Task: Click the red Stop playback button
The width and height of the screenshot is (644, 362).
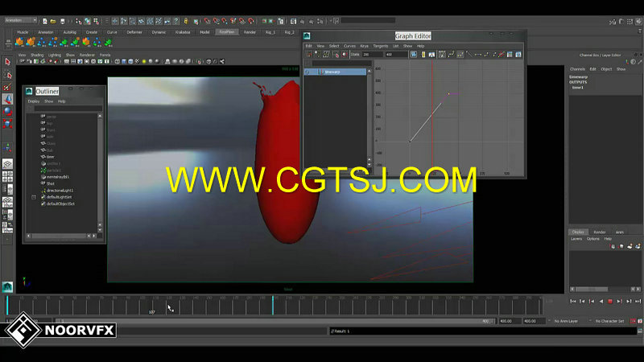Action: point(610,301)
